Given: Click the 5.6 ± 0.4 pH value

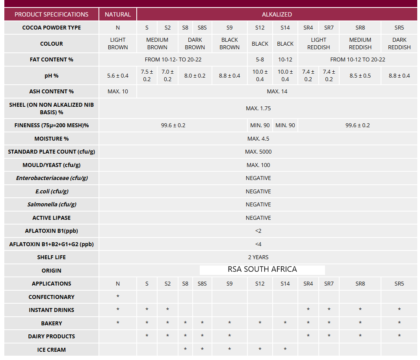Looking at the screenshot, I should click(x=117, y=76).
